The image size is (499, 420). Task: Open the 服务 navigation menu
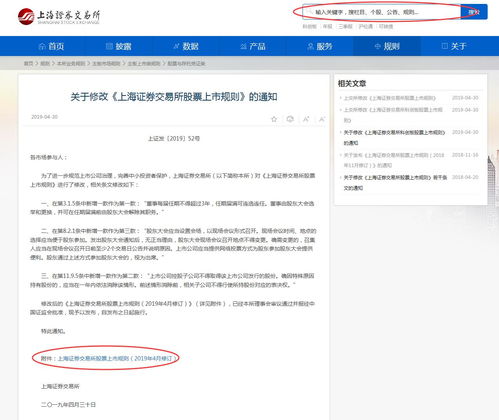pyautogui.click(x=320, y=46)
